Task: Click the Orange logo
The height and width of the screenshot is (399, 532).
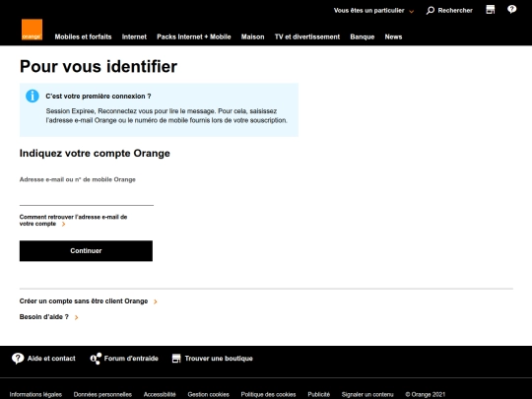Action: pos(32,30)
